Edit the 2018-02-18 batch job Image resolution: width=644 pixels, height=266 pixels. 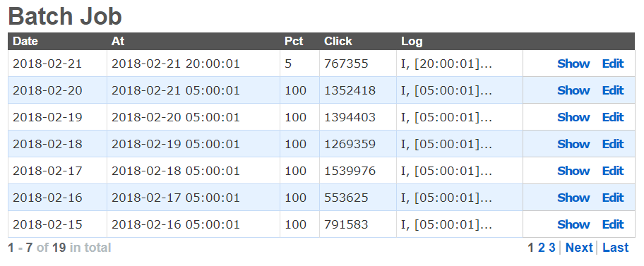click(613, 144)
